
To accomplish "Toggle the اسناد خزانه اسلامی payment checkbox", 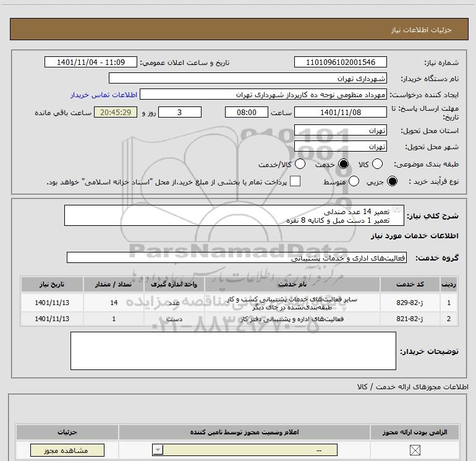I will [295, 181].
